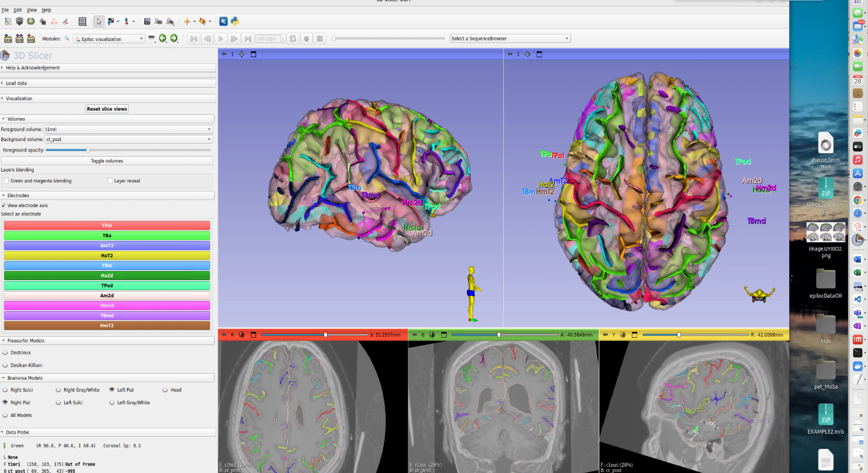Open the View menu
The width and height of the screenshot is (868, 473).
pos(31,10)
